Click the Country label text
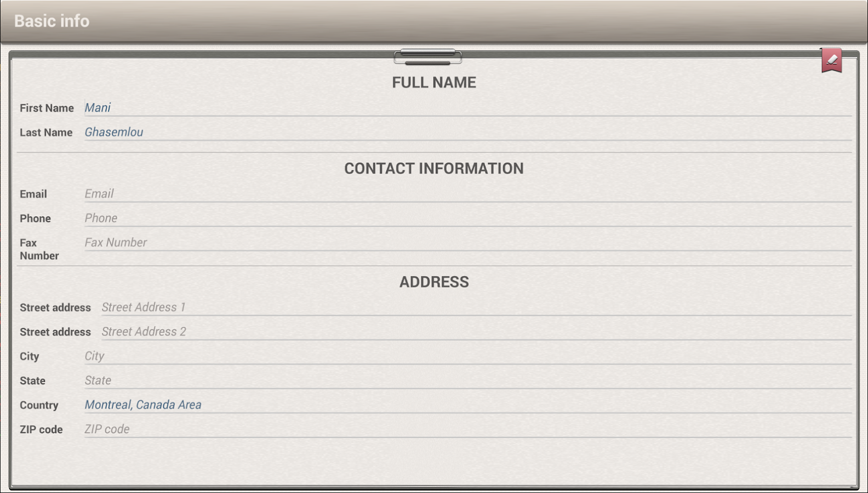The image size is (868, 493). coord(39,405)
